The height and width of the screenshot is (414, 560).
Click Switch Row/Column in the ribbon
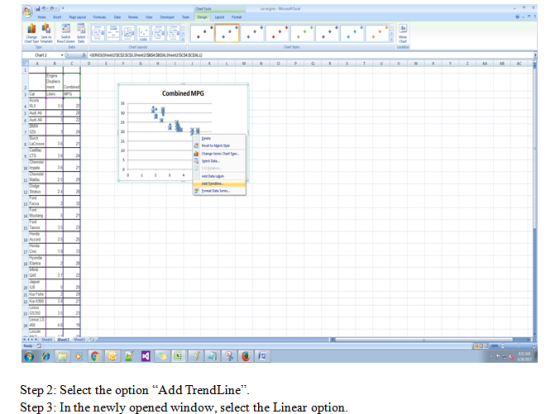(x=66, y=33)
